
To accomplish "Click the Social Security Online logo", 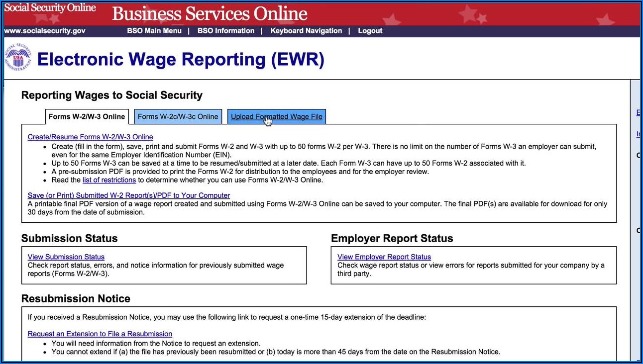I will click(50, 8).
